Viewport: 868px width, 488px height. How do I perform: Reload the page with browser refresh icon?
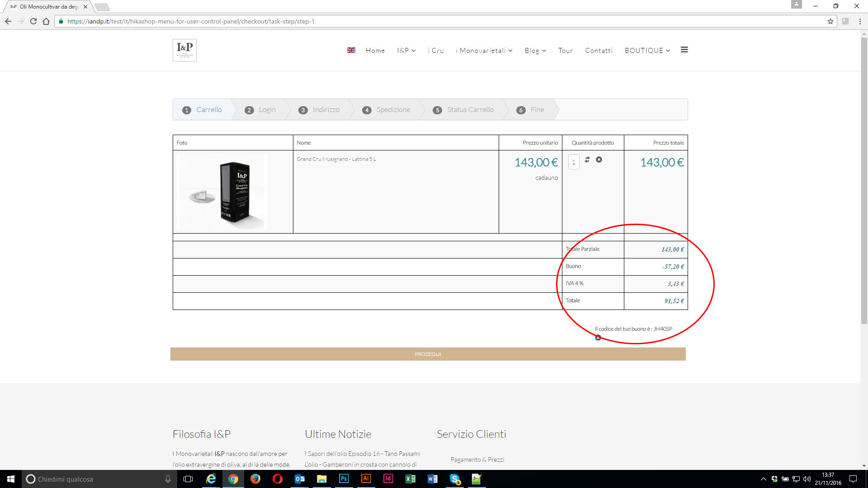click(33, 21)
